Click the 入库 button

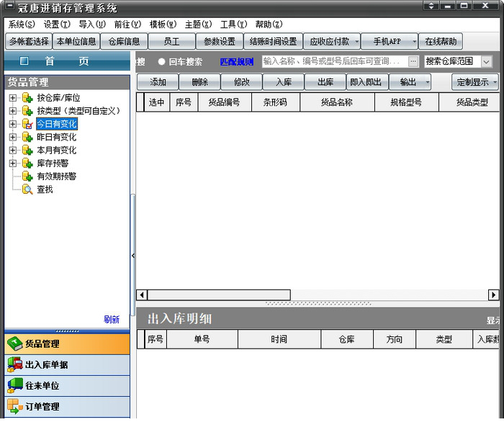click(284, 82)
